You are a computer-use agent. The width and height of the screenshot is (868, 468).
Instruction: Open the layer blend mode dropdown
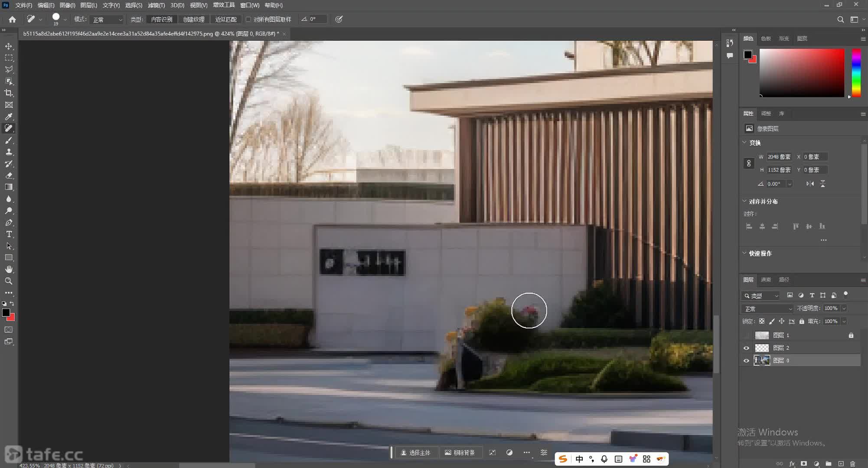click(x=767, y=309)
